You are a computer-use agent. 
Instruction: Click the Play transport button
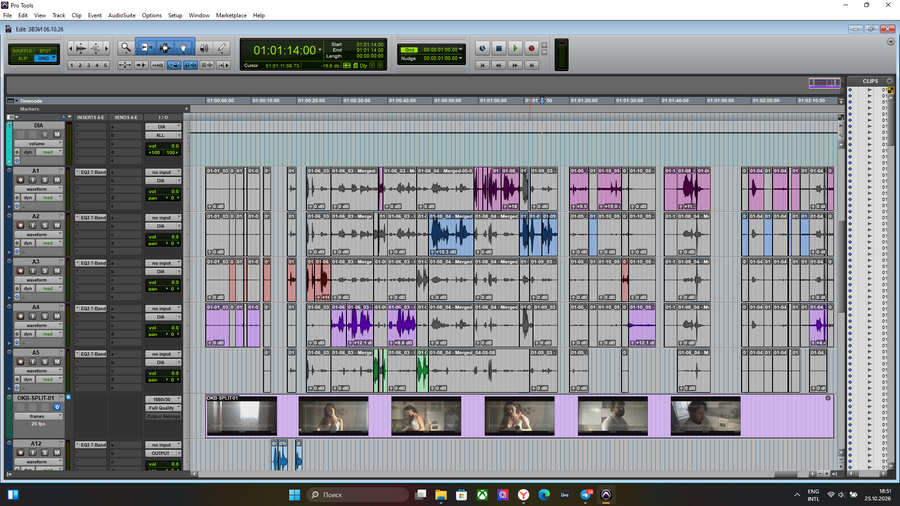tap(515, 49)
